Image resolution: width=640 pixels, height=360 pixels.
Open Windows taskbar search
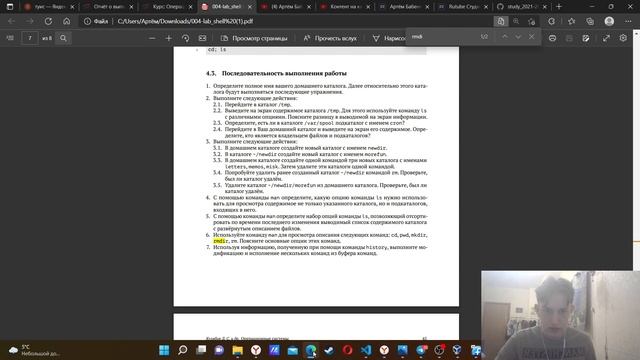[182, 350]
